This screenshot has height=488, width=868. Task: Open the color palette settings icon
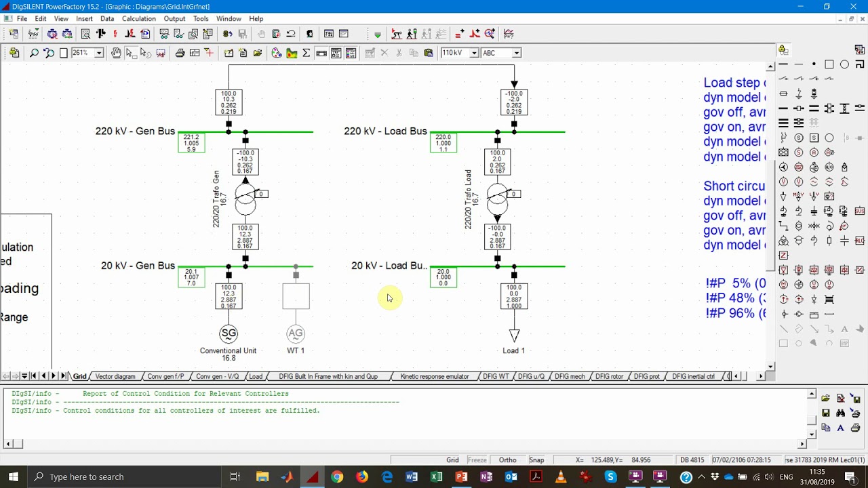[x=277, y=53]
